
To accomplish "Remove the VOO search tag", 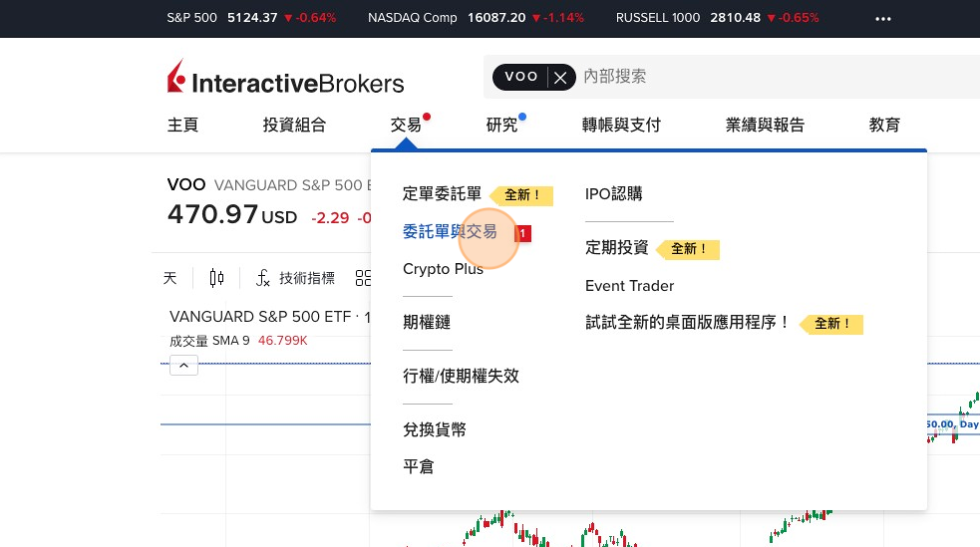I will coord(561,77).
